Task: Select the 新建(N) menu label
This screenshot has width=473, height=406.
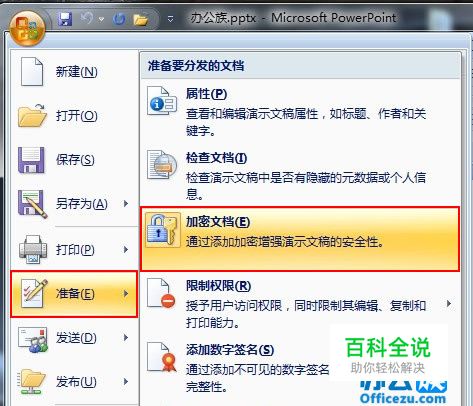Action: [x=77, y=72]
